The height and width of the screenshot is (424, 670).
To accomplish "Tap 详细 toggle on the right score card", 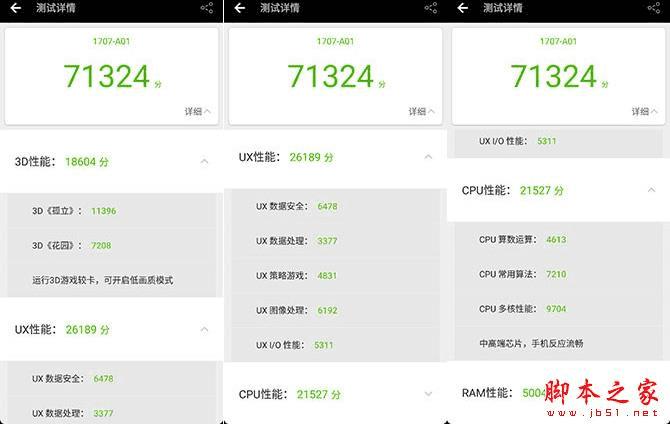I will (x=645, y=112).
